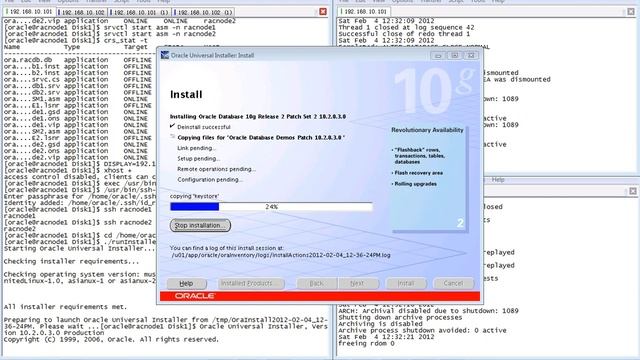Image resolution: width=640 pixels, height=360 pixels.
Task: Click the ora....de2.ons row
Action: click(78, 151)
